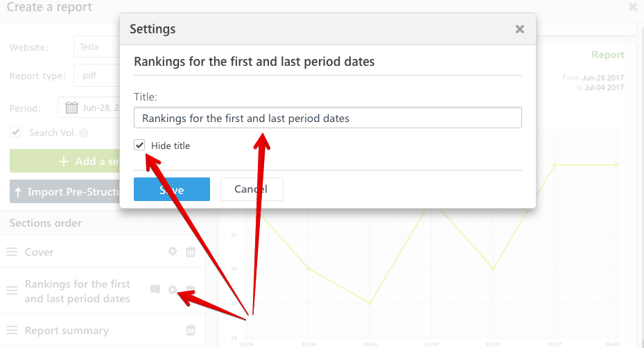Open settings gear for Cover section

tap(173, 251)
